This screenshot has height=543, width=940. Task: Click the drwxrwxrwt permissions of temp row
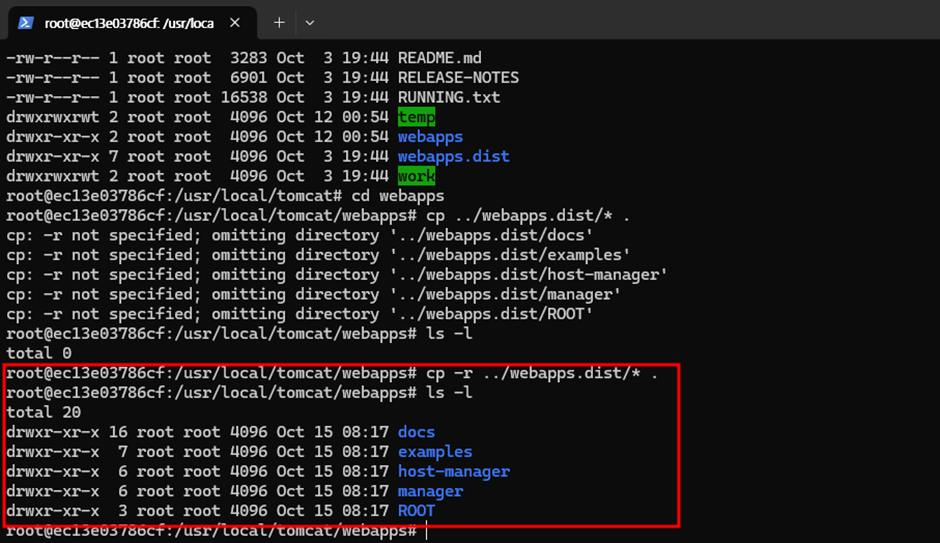click(52, 117)
